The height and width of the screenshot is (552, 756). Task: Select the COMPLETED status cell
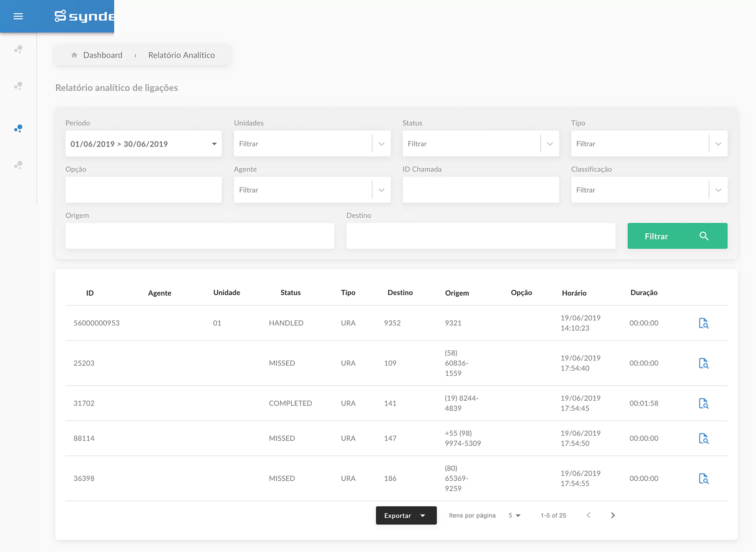[x=290, y=403]
